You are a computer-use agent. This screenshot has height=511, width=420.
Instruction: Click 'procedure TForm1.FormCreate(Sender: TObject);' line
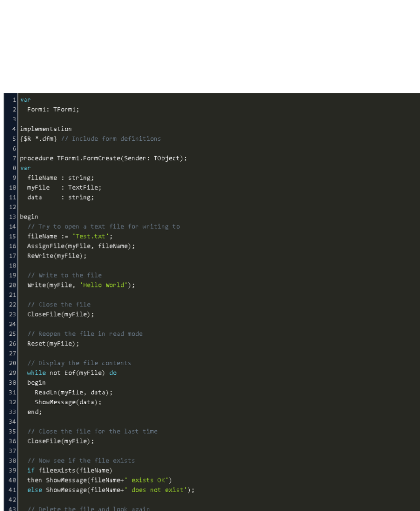point(103,158)
